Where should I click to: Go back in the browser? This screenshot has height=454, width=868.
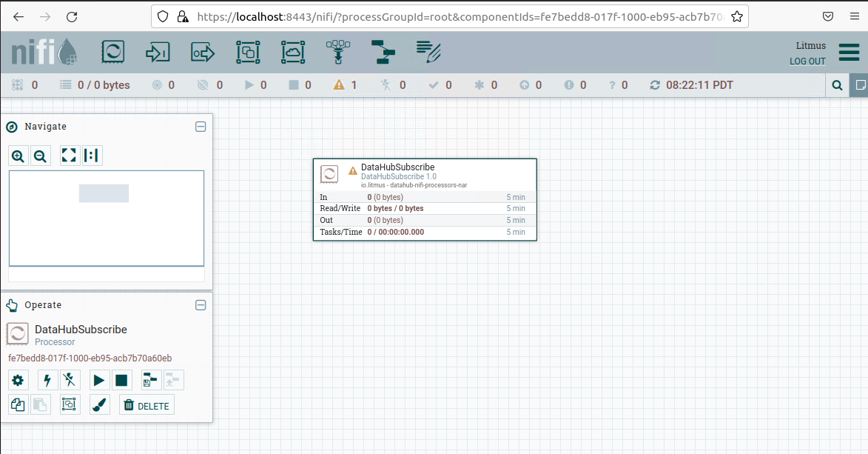pos(18,16)
